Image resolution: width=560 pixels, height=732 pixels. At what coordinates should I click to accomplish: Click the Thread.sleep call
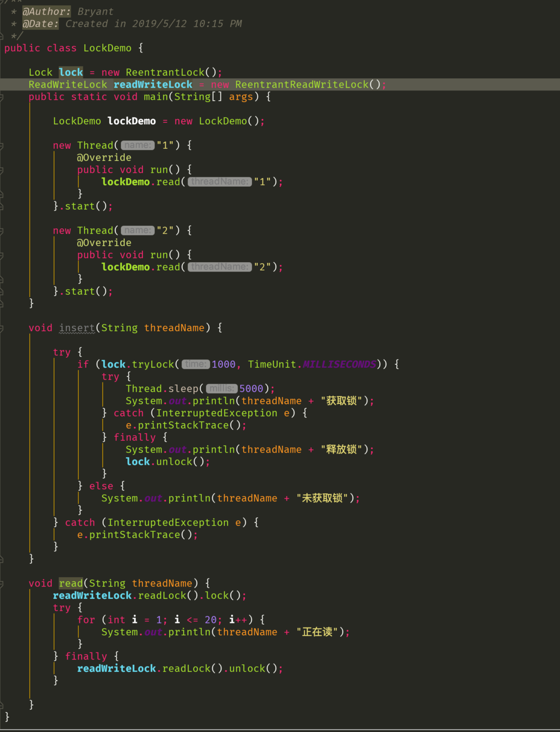162,389
